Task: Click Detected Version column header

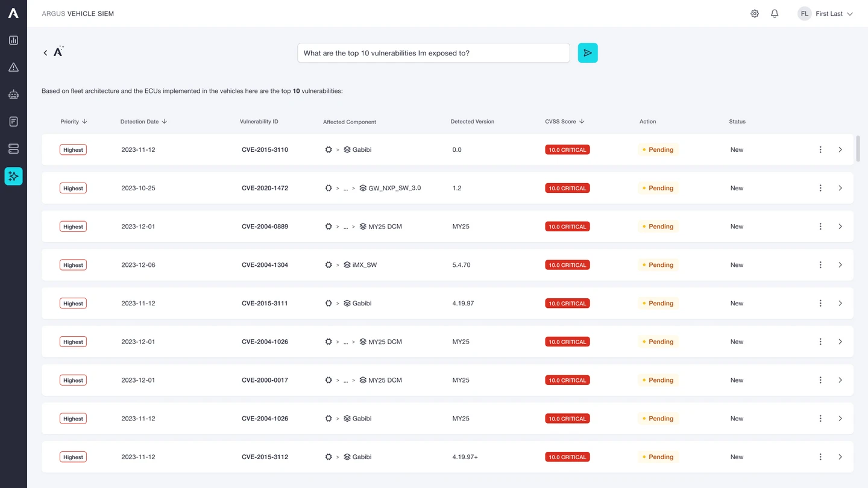Action: point(473,122)
